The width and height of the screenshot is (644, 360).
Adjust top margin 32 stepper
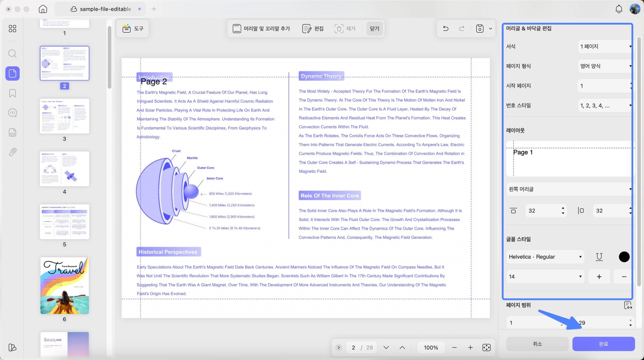click(x=563, y=211)
